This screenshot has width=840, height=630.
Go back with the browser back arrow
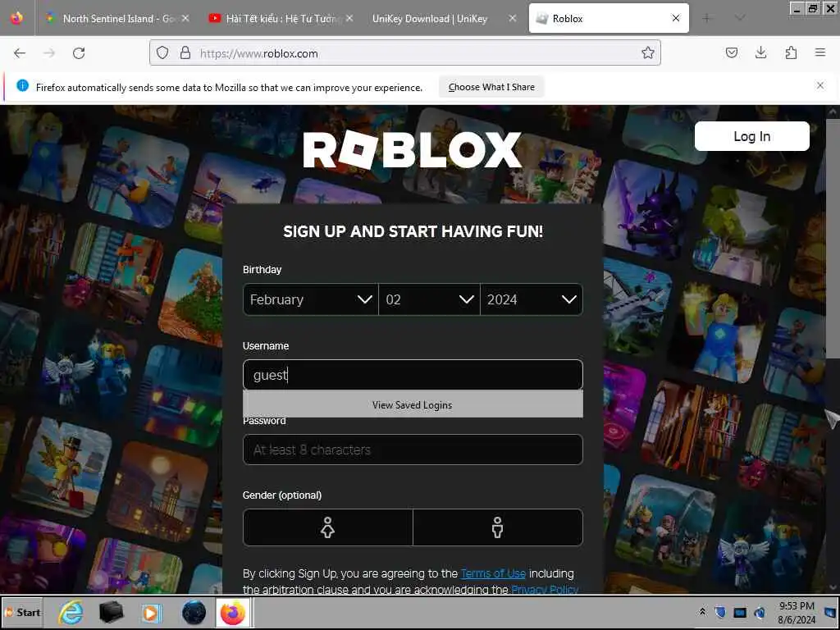pyautogui.click(x=20, y=53)
